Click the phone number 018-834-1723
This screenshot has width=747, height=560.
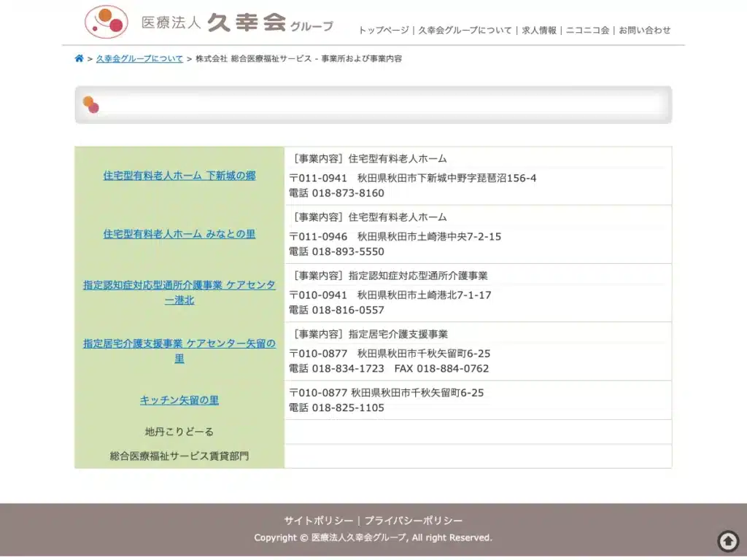[x=348, y=368]
